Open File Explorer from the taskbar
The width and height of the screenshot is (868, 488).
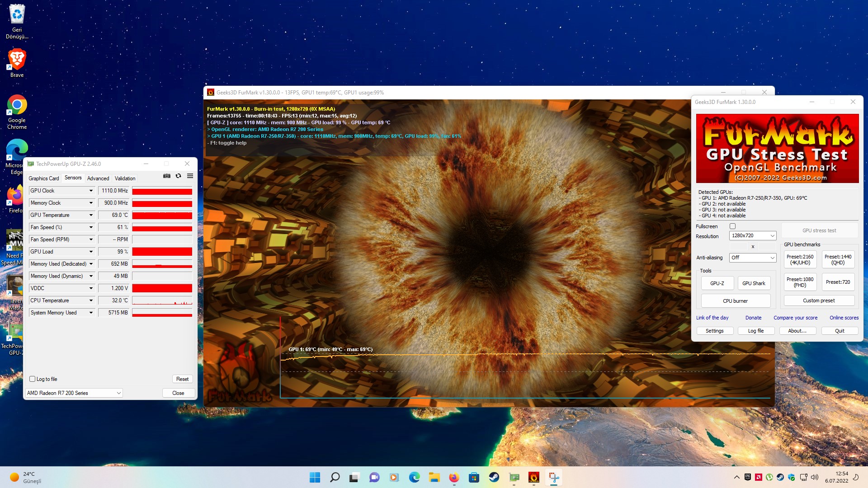pos(434,477)
